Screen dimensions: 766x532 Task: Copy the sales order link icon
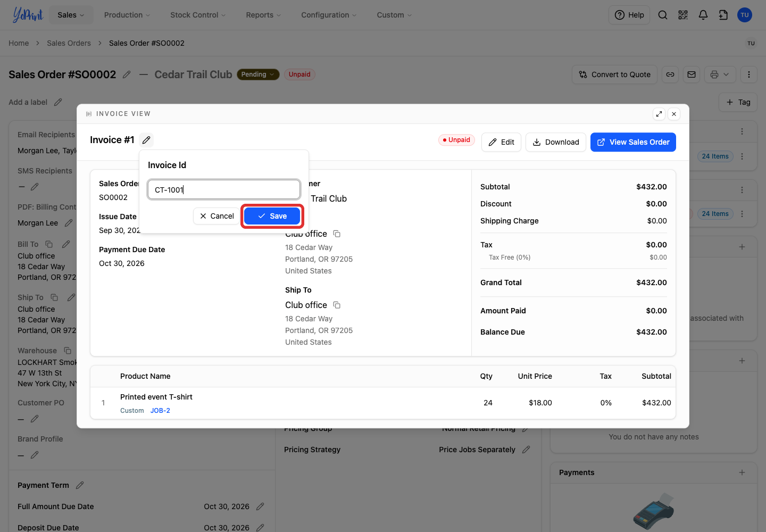pyautogui.click(x=670, y=74)
